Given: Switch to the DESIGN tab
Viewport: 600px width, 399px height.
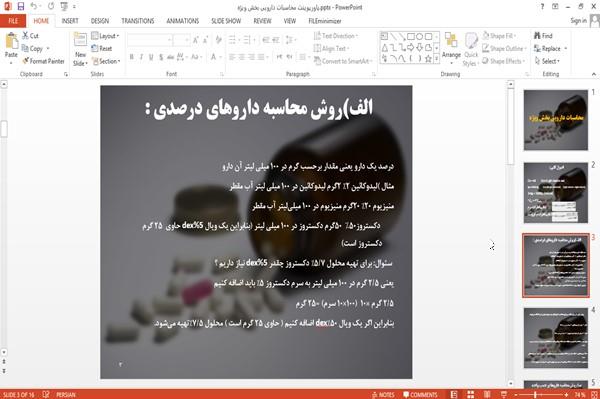Looking at the screenshot, I should 100,21.
